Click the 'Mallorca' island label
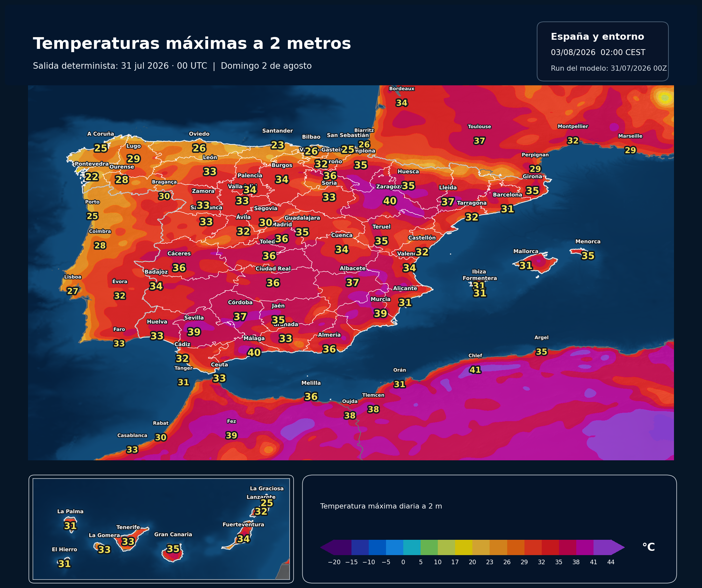 point(526,251)
